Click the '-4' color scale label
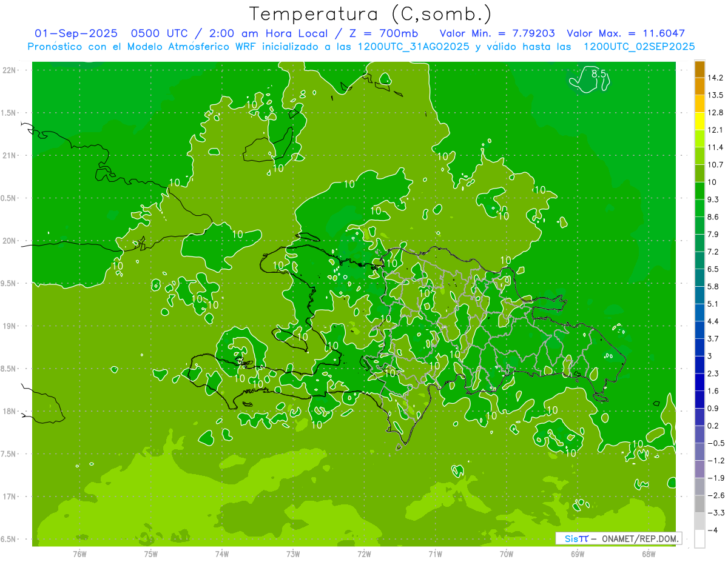 713,530
